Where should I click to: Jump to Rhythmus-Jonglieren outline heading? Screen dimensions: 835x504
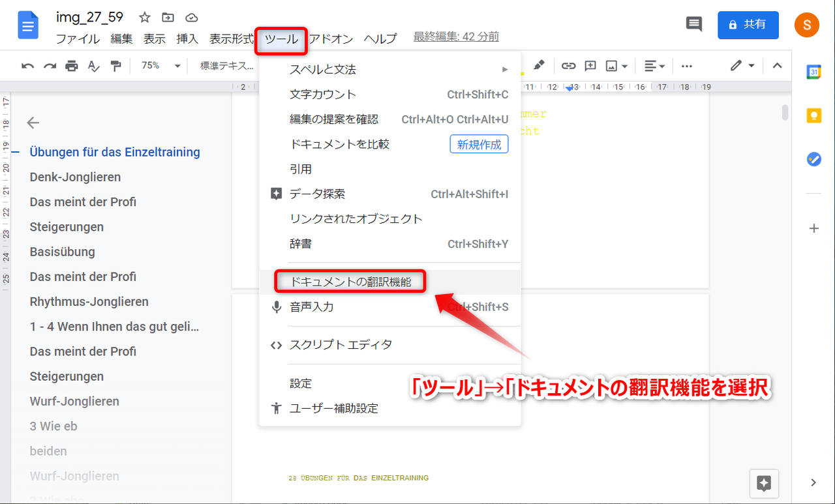89,301
